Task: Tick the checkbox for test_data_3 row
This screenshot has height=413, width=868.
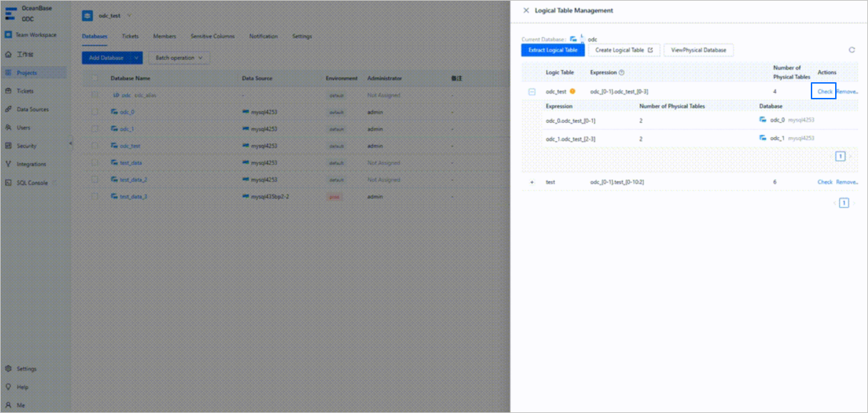Action: coord(94,196)
